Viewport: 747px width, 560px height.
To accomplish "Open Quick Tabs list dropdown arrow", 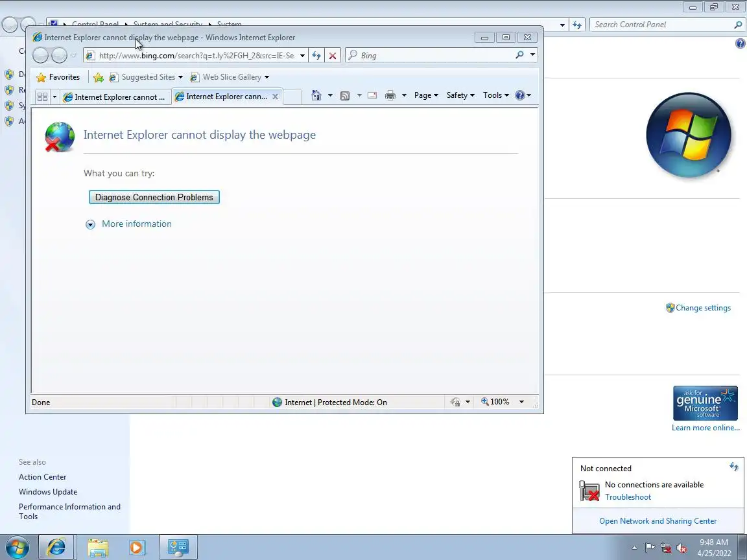I will 54,97.
